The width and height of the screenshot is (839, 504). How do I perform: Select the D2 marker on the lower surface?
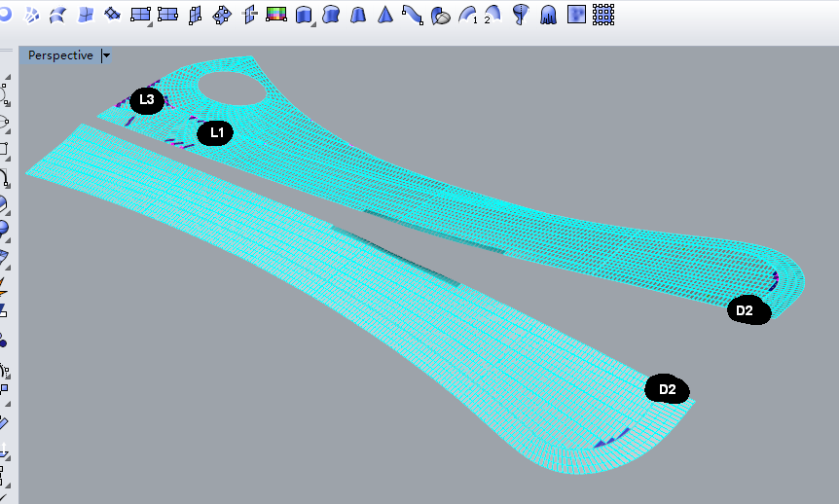(668, 390)
